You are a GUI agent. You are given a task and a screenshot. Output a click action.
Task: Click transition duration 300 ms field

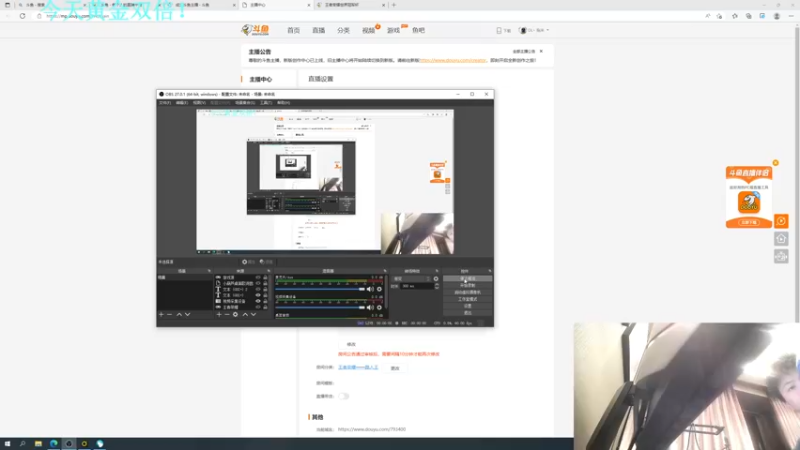click(x=417, y=286)
